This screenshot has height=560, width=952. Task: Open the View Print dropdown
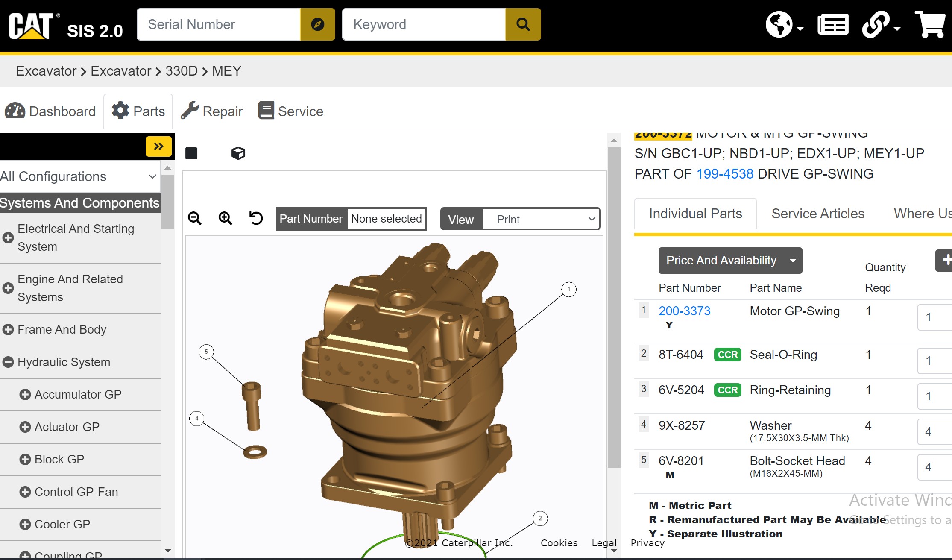(541, 219)
